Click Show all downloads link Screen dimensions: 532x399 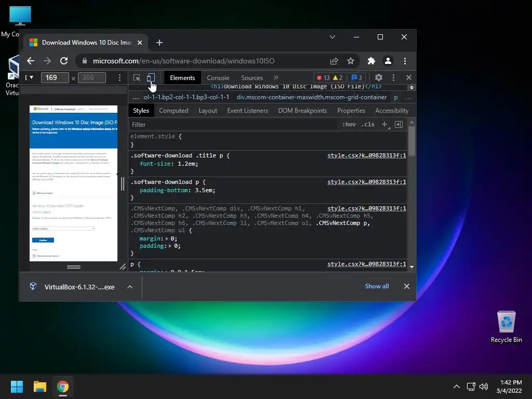(x=377, y=286)
